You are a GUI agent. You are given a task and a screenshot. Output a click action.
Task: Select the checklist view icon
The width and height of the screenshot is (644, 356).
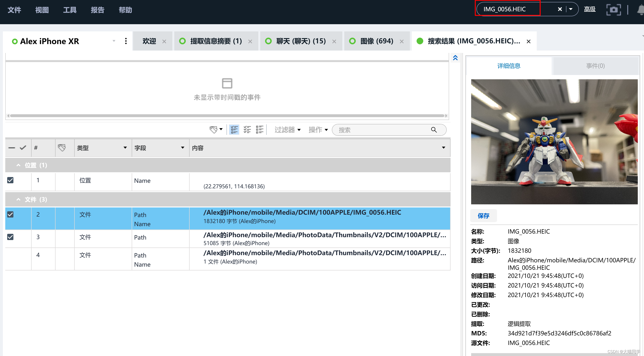pos(247,130)
